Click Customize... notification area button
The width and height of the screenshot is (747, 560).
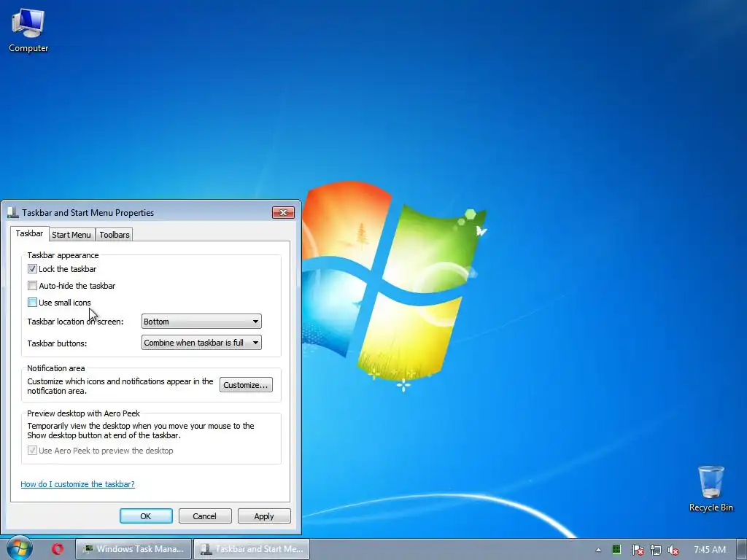(x=246, y=385)
